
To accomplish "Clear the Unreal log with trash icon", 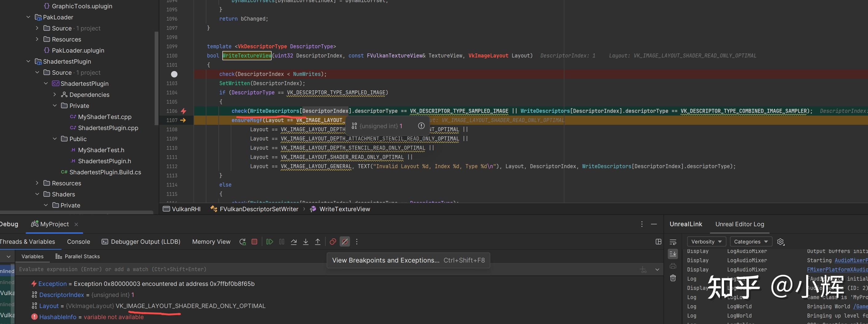I will (x=673, y=278).
